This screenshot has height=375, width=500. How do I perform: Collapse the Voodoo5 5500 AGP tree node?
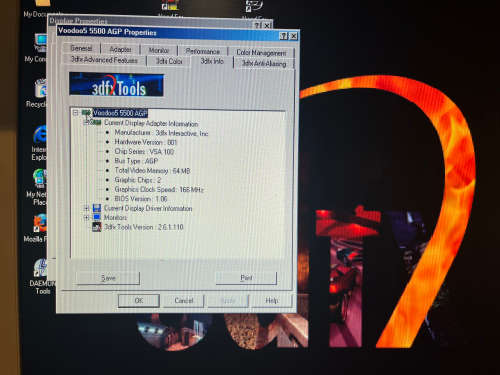[75, 113]
